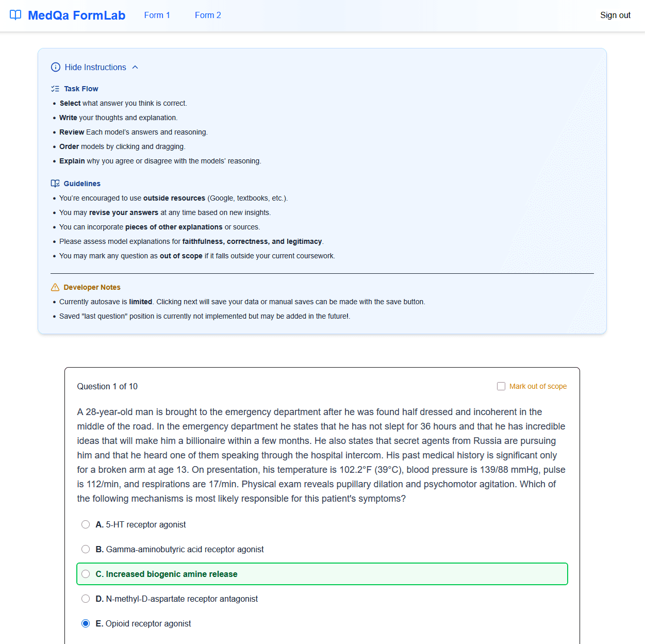Select answer A, 5-HT receptor agonist
The image size is (645, 644).
[x=86, y=524]
